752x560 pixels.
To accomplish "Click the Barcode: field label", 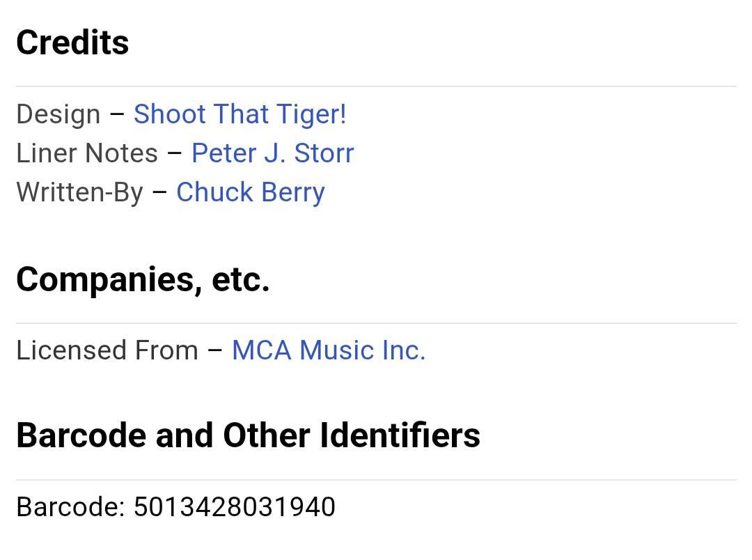I will (x=70, y=507).
